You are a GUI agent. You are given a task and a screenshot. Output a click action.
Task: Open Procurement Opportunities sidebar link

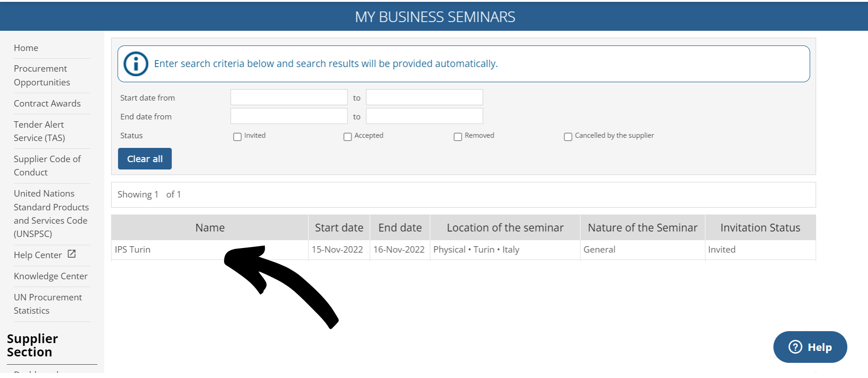point(42,75)
